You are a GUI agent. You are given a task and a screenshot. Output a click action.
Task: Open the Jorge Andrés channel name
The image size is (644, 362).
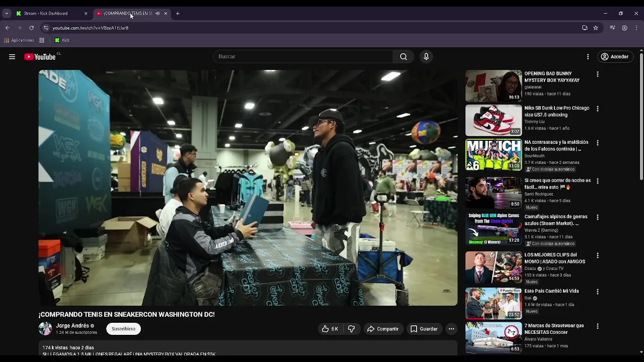click(x=72, y=326)
